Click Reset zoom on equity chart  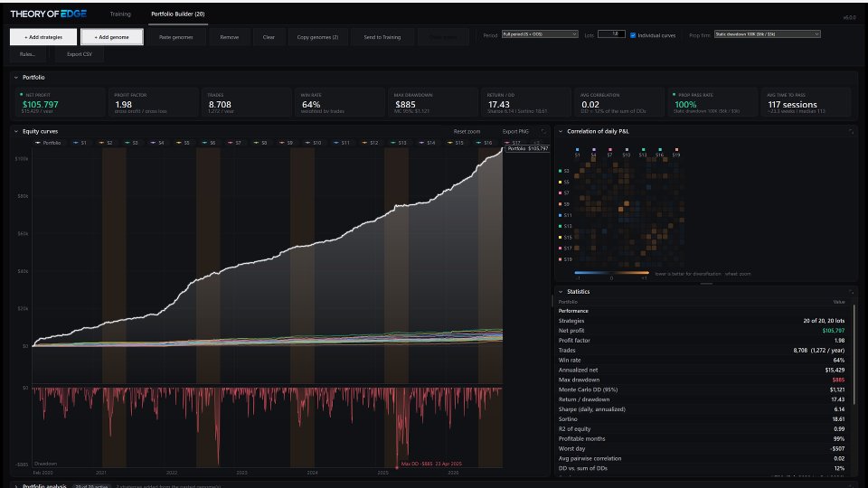467,132
